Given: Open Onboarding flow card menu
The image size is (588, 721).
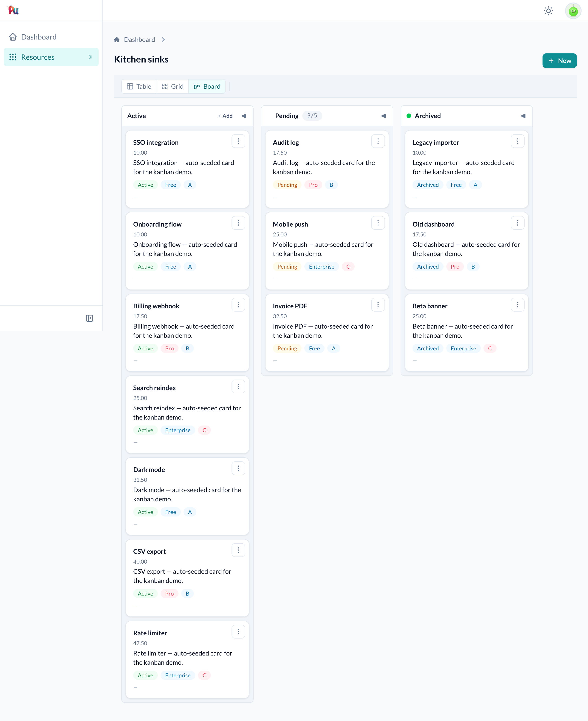Looking at the screenshot, I should (x=238, y=223).
